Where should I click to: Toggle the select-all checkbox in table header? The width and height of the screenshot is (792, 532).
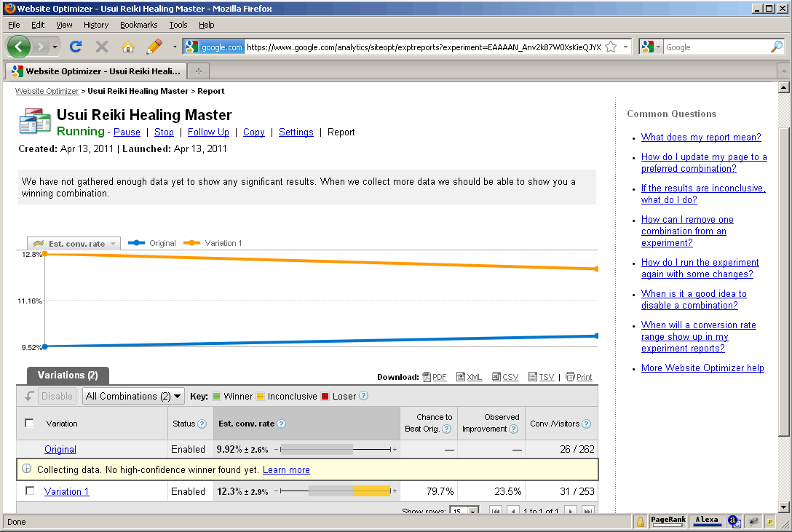[30, 423]
